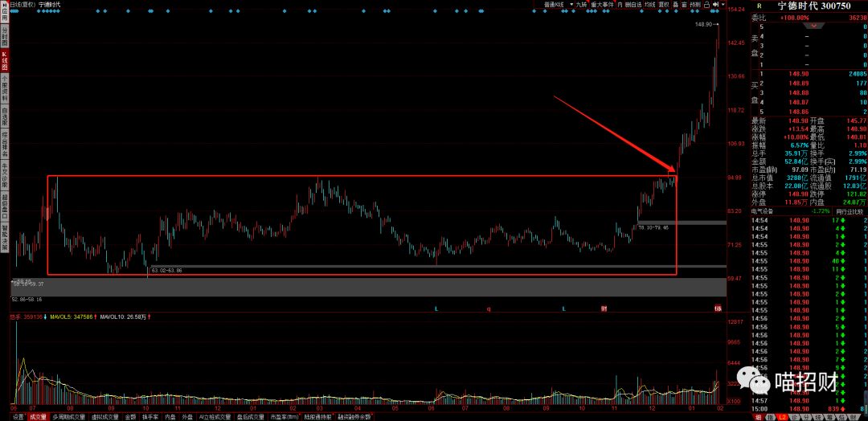The image size is (868, 421).
Task: Select the 成交量 indicator tab
Action: coord(38,416)
